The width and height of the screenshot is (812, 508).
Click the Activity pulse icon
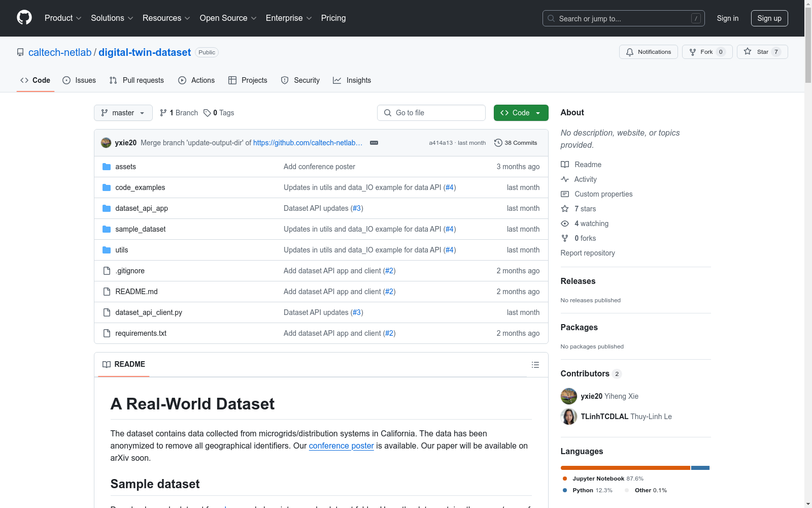pos(565,179)
